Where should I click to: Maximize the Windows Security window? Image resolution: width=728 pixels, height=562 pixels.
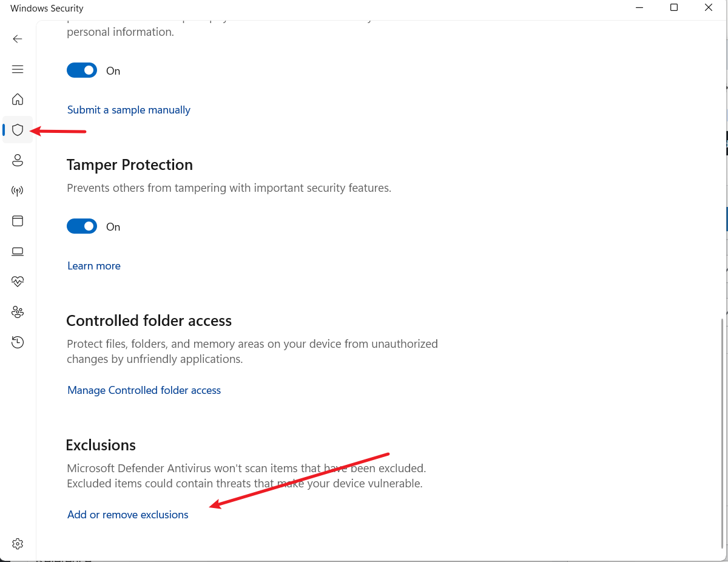click(673, 8)
